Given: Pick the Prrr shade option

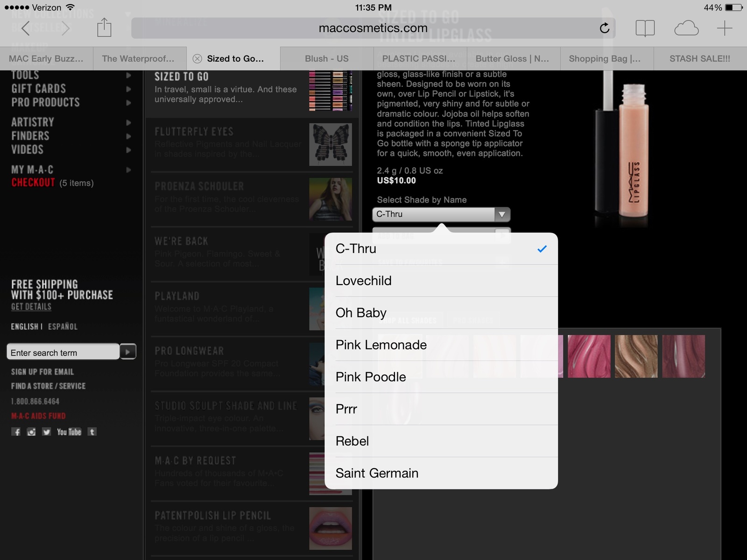Looking at the screenshot, I should click(441, 409).
